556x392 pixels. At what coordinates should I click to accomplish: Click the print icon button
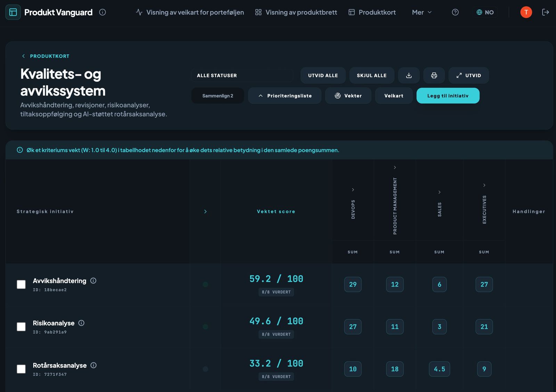click(x=434, y=75)
